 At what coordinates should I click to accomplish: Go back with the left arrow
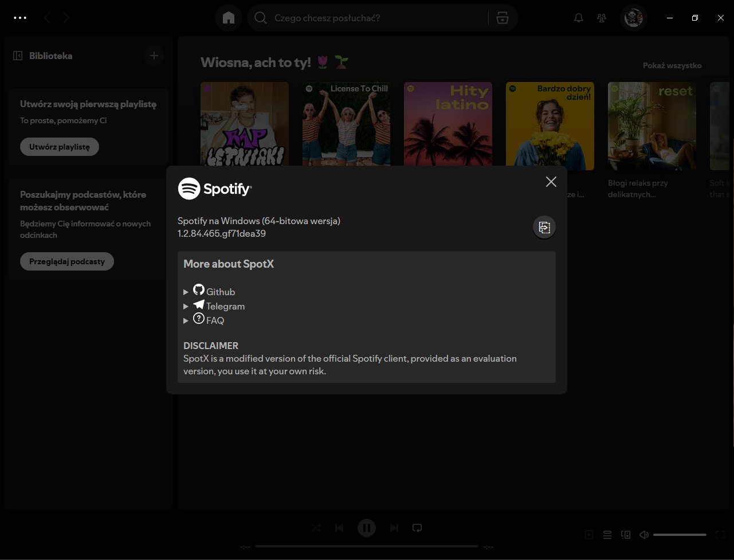[47, 18]
